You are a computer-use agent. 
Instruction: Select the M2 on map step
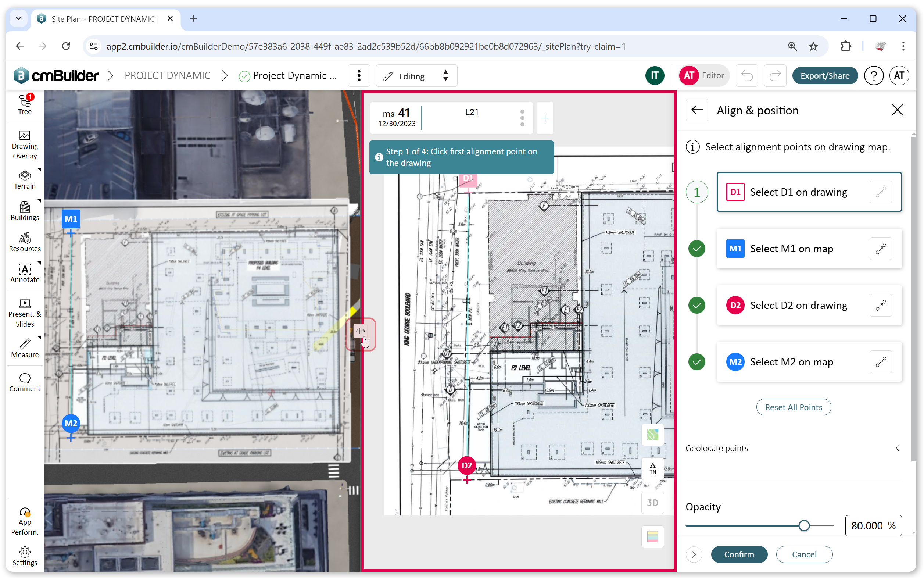(809, 362)
